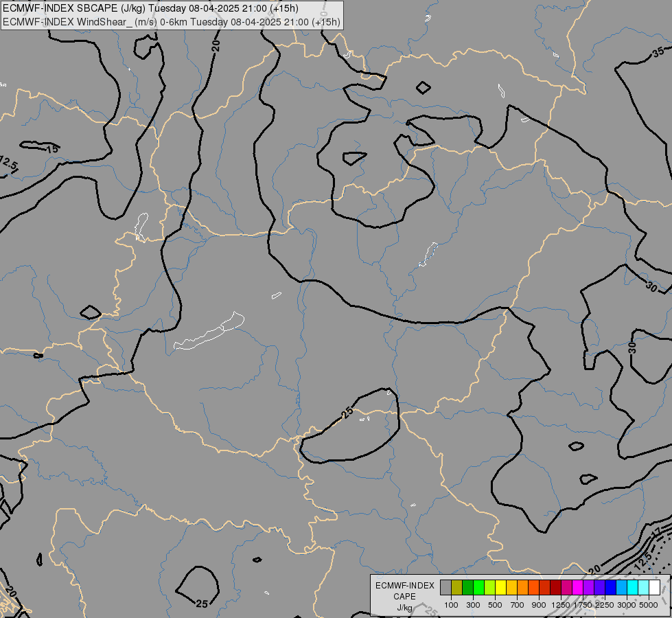Click the pure yellow legend swatch
Screen dimensions: 672x618
coord(500,587)
